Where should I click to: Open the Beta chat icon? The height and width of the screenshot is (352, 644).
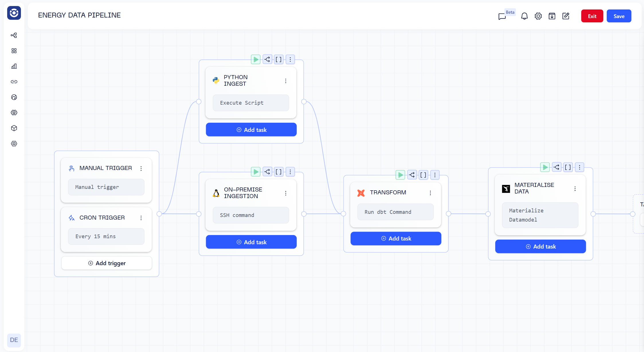(x=502, y=16)
